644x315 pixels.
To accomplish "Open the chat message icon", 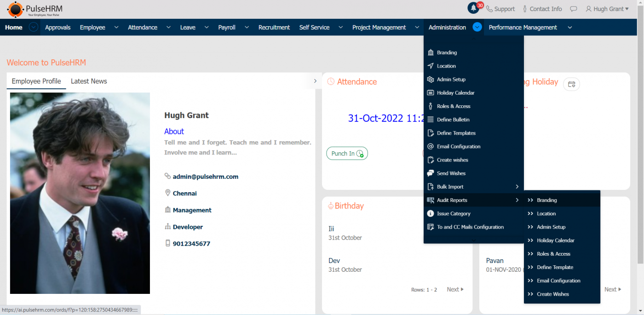I will pos(573,9).
